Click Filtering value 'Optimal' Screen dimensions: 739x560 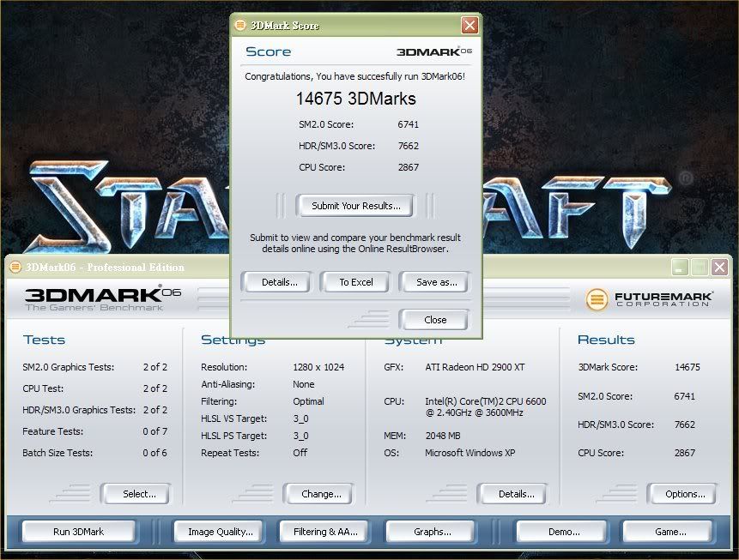coord(308,401)
